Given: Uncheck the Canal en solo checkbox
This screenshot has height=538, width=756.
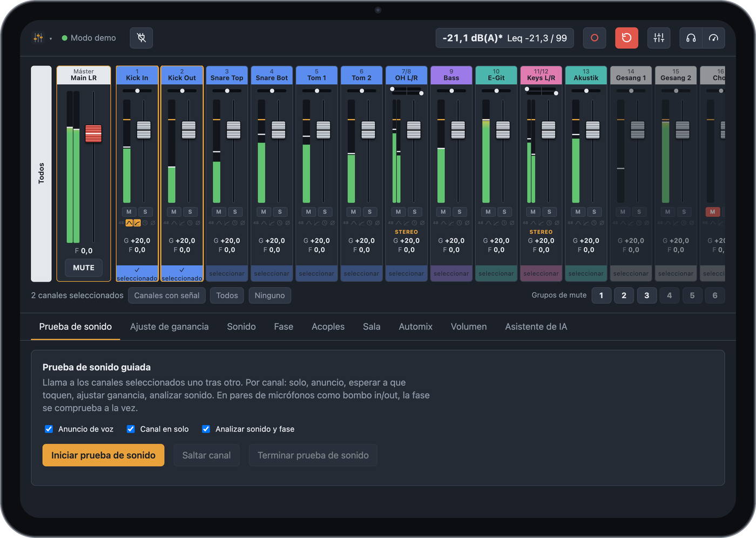Looking at the screenshot, I should (x=131, y=429).
